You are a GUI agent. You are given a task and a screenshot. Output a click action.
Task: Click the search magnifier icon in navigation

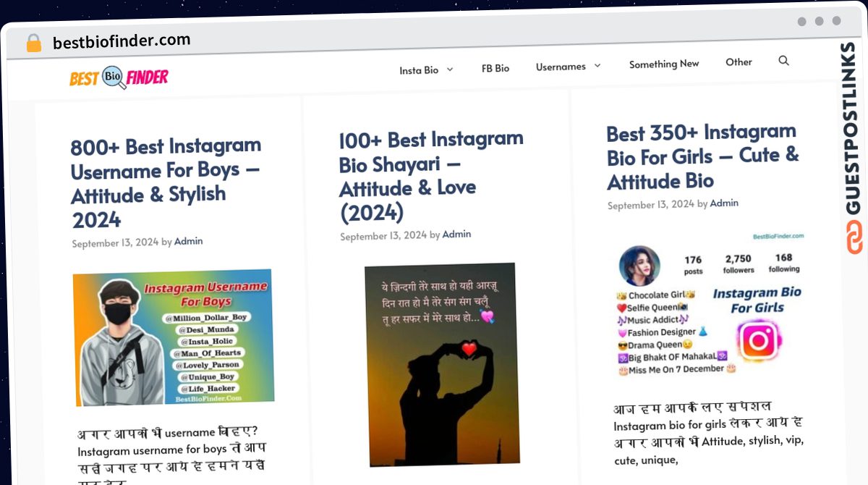(x=783, y=61)
